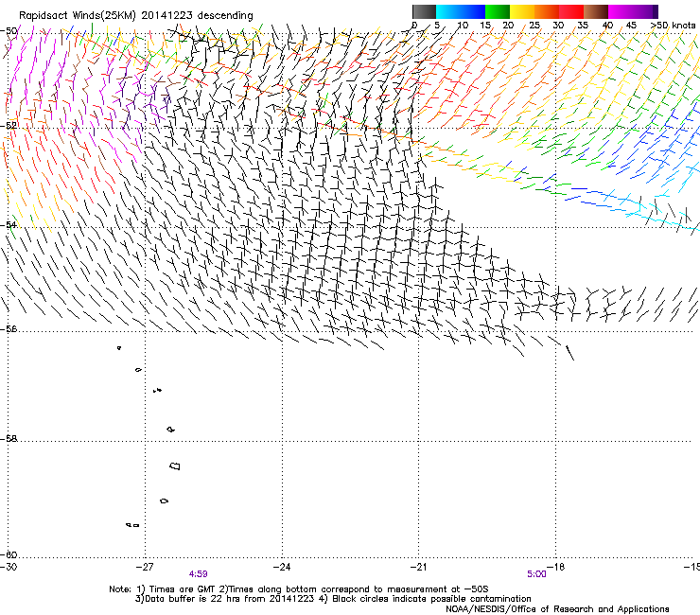Click the '>50 knots' legend label
This screenshot has height=615, width=700.
click(x=673, y=26)
